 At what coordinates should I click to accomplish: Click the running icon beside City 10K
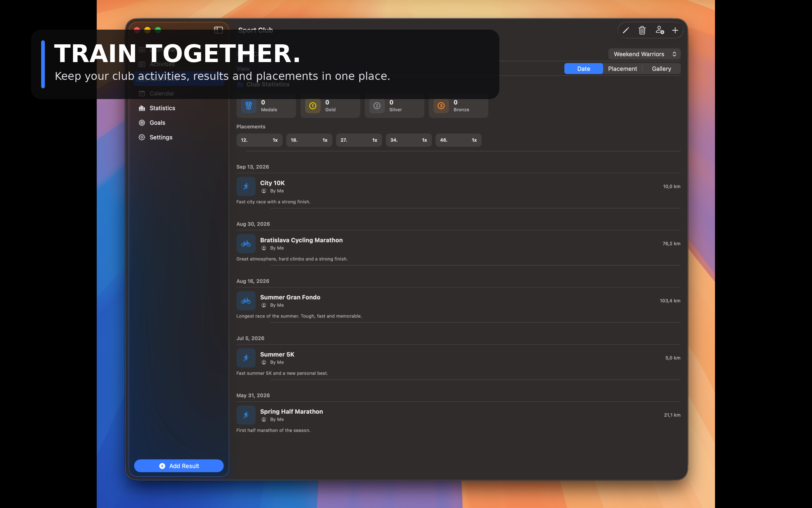coord(246,187)
